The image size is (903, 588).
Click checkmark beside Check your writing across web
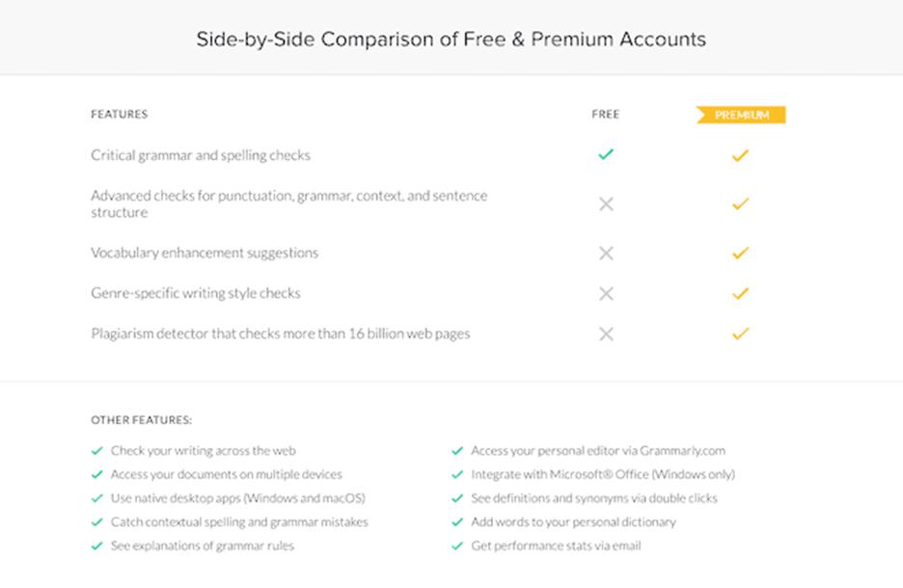(96, 450)
